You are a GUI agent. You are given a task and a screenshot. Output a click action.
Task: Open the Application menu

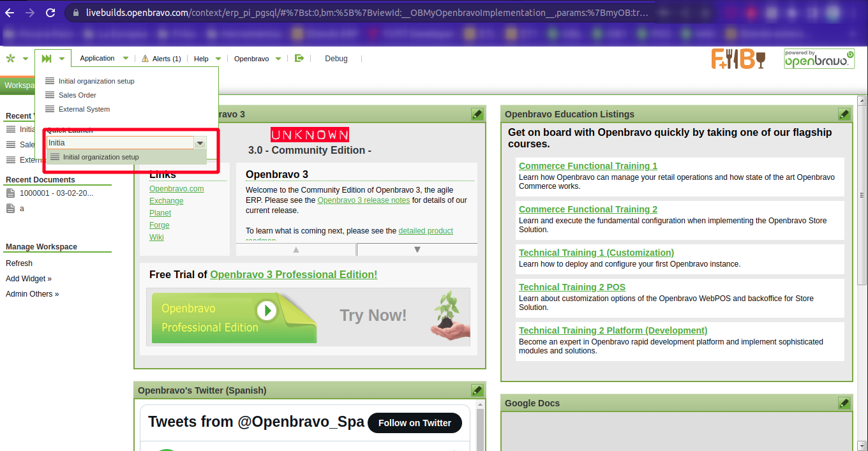(98, 58)
